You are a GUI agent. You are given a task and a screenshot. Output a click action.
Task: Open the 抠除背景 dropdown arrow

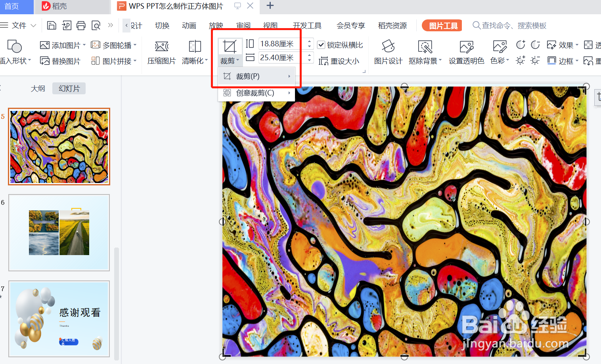(440, 61)
